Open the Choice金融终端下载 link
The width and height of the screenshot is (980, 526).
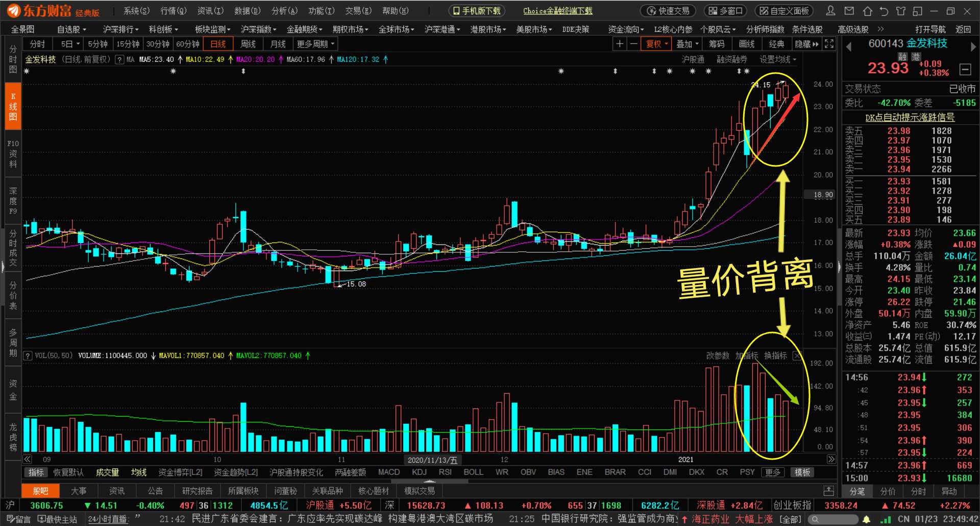(x=557, y=11)
